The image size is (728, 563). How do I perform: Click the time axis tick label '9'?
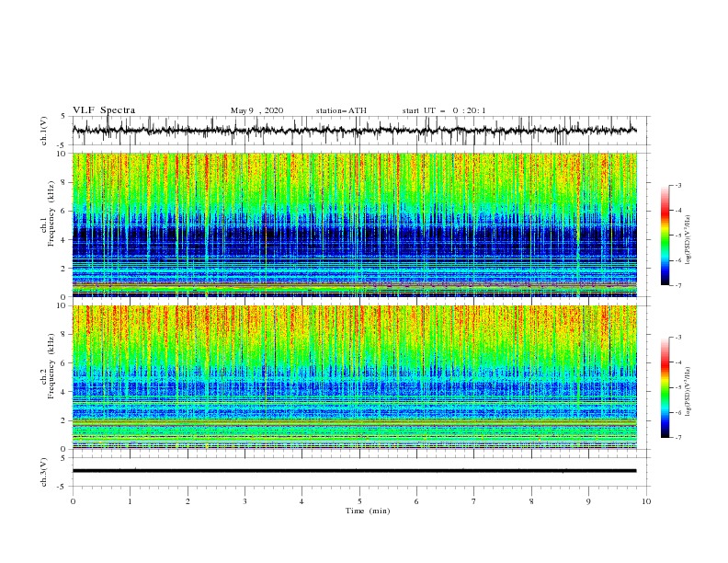588,501
